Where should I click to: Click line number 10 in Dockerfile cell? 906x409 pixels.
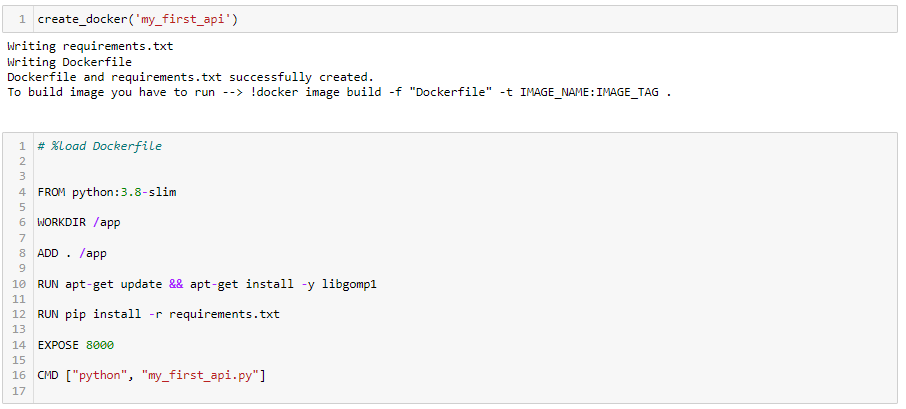coord(19,284)
